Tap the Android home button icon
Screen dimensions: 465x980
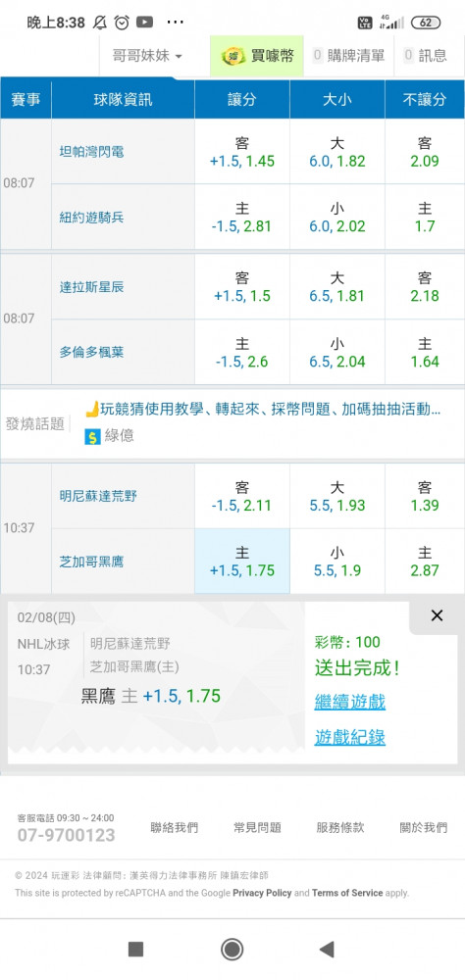(232, 950)
